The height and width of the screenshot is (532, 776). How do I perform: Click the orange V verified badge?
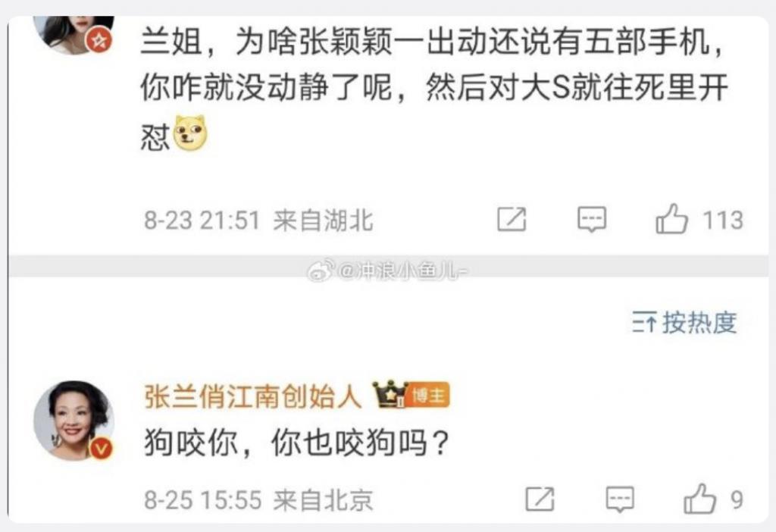point(101,449)
